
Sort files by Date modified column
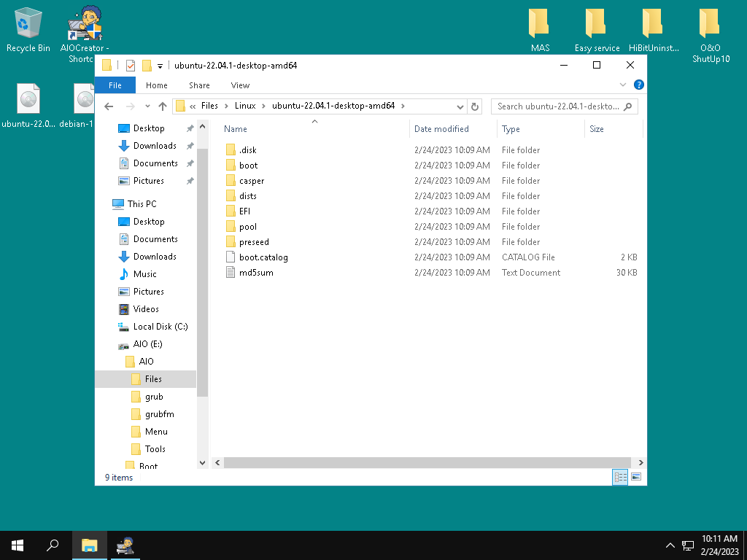(441, 129)
